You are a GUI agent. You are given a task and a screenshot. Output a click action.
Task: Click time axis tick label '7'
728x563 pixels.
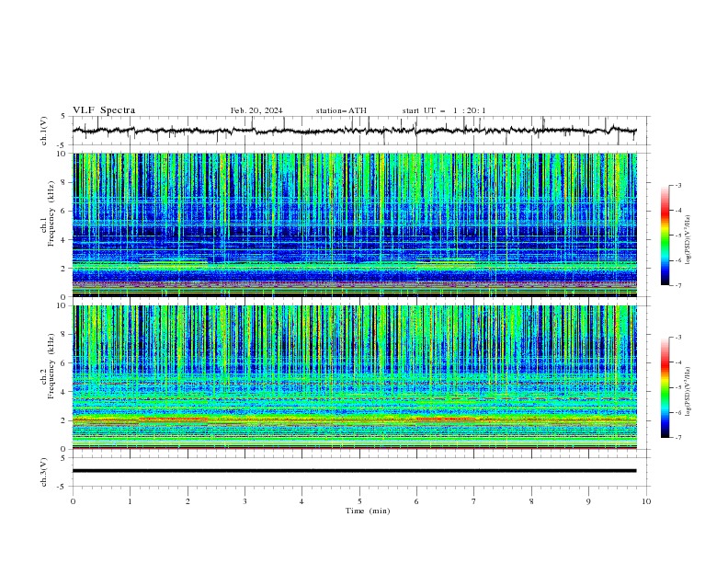474,501
